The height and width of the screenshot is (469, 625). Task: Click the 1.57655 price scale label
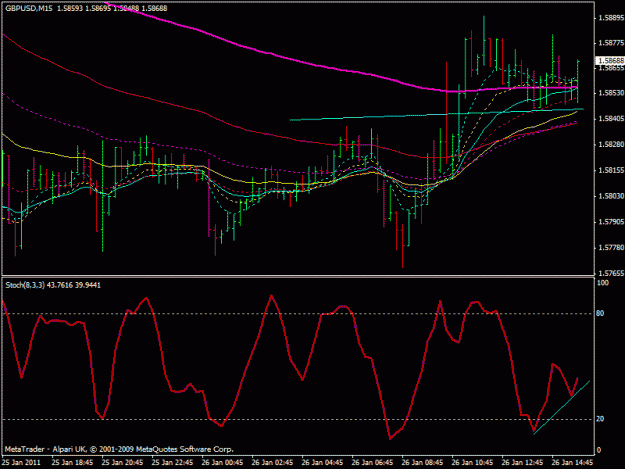(x=611, y=273)
